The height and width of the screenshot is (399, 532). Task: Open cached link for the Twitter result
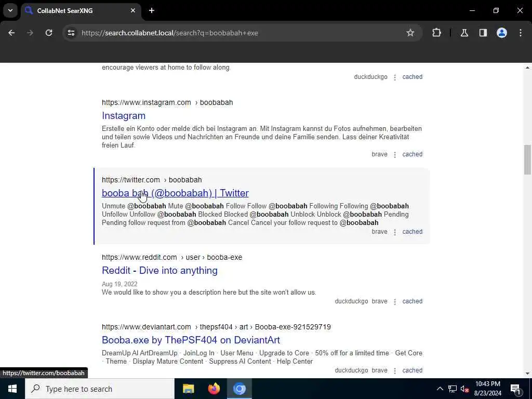point(412,232)
